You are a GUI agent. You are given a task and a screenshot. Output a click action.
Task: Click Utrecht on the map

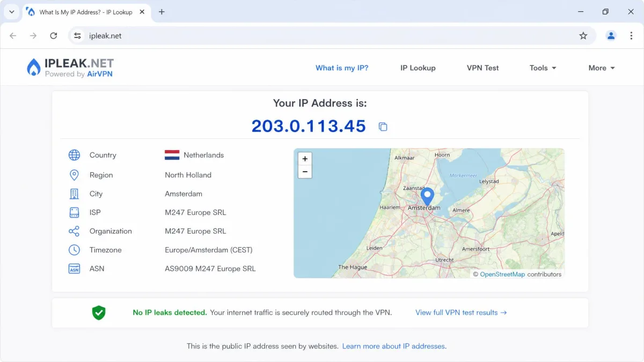pos(444,260)
